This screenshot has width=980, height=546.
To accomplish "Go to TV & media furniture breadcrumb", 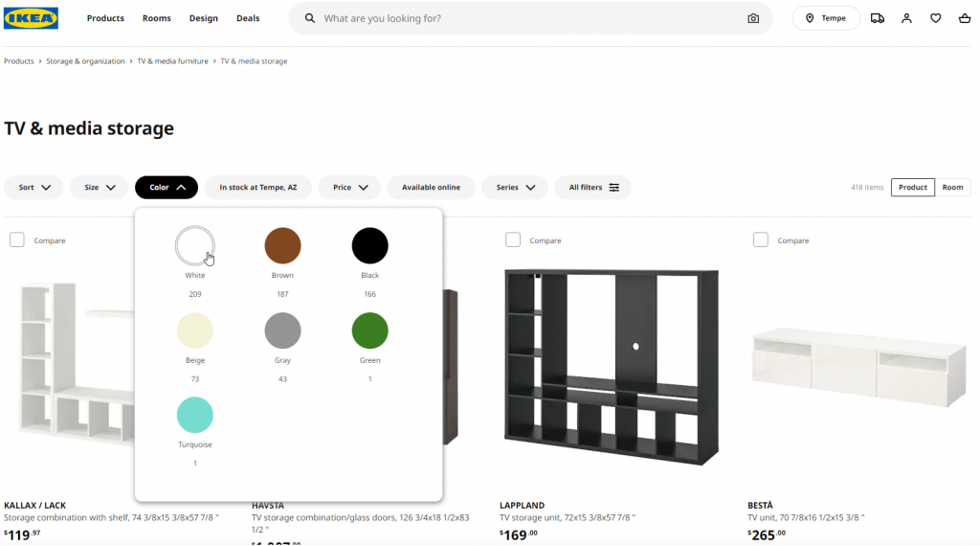I will pos(172,61).
